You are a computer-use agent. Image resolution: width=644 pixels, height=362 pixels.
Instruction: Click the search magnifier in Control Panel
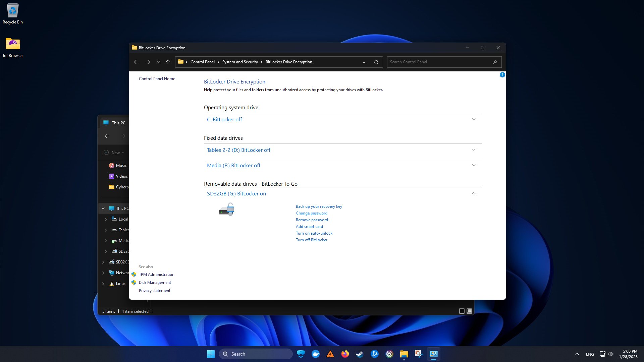click(x=495, y=62)
